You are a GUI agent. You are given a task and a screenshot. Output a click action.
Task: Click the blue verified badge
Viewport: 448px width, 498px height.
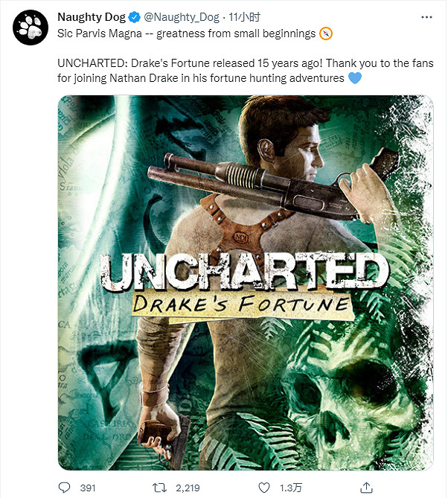(x=134, y=16)
